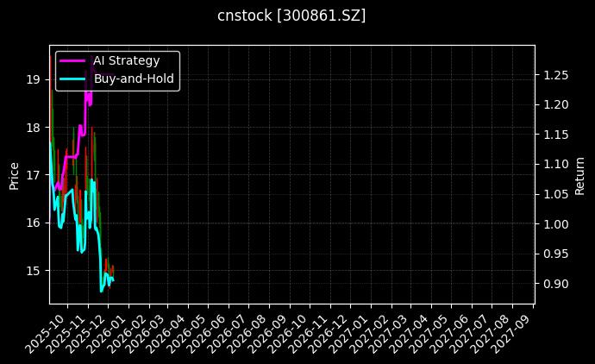
Task: Click the Price axis label
Action: [14, 176]
